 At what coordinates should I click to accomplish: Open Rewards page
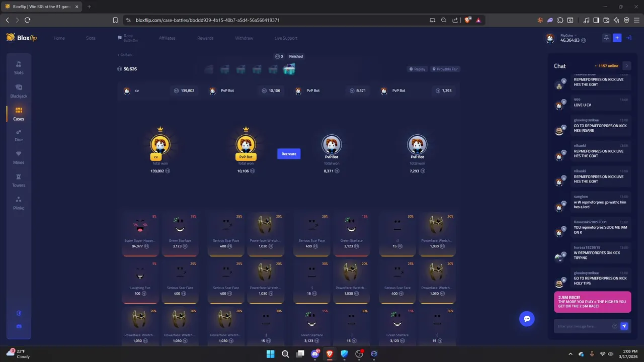(x=205, y=38)
